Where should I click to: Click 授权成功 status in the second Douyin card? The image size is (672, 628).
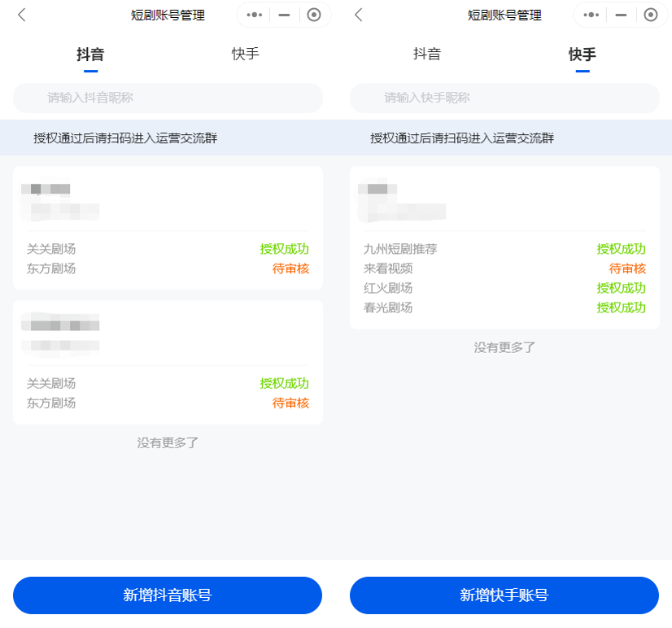tap(285, 384)
